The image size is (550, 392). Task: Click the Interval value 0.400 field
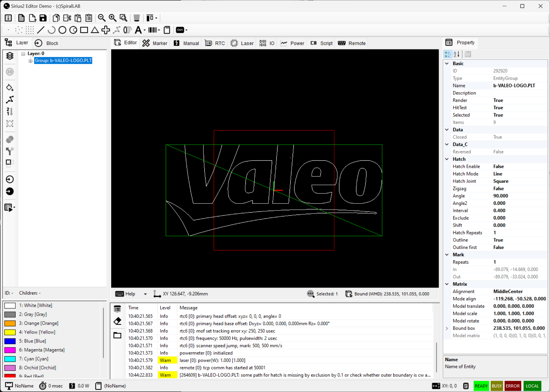tap(519, 210)
